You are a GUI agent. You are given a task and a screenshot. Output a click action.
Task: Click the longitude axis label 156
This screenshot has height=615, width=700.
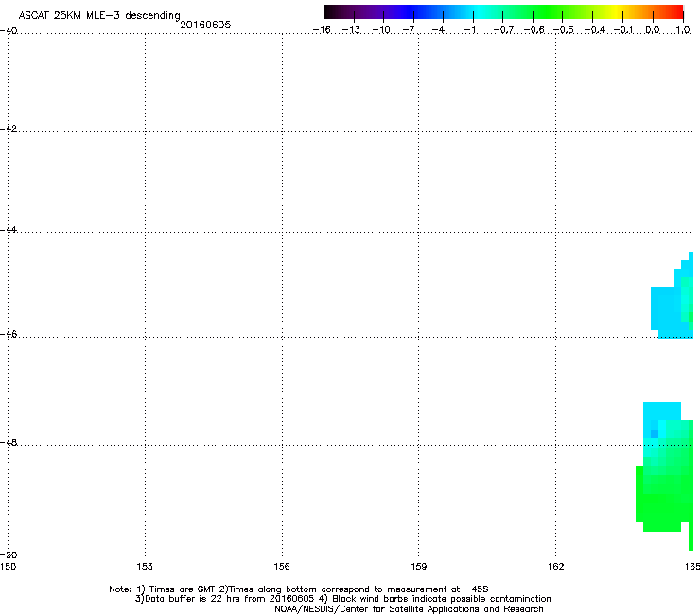[x=282, y=567]
